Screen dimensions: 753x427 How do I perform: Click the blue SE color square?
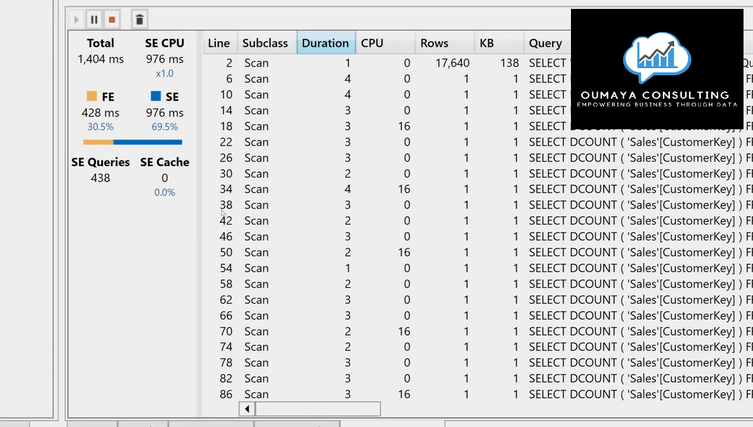click(156, 96)
